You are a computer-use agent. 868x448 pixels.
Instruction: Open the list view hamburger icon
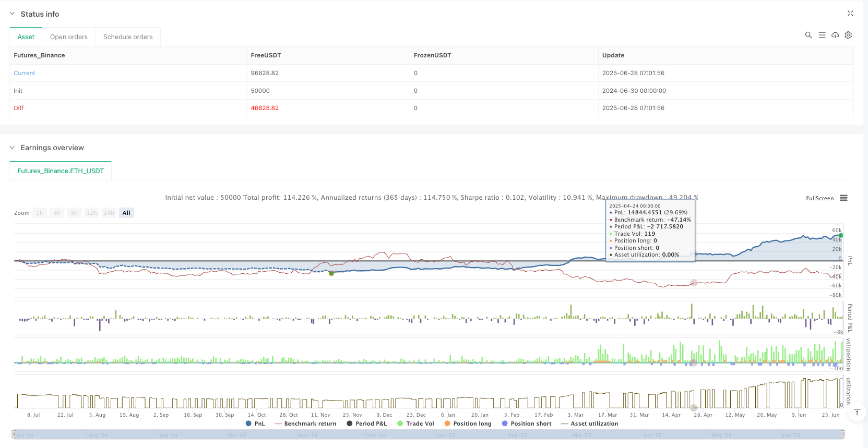click(x=822, y=35)
